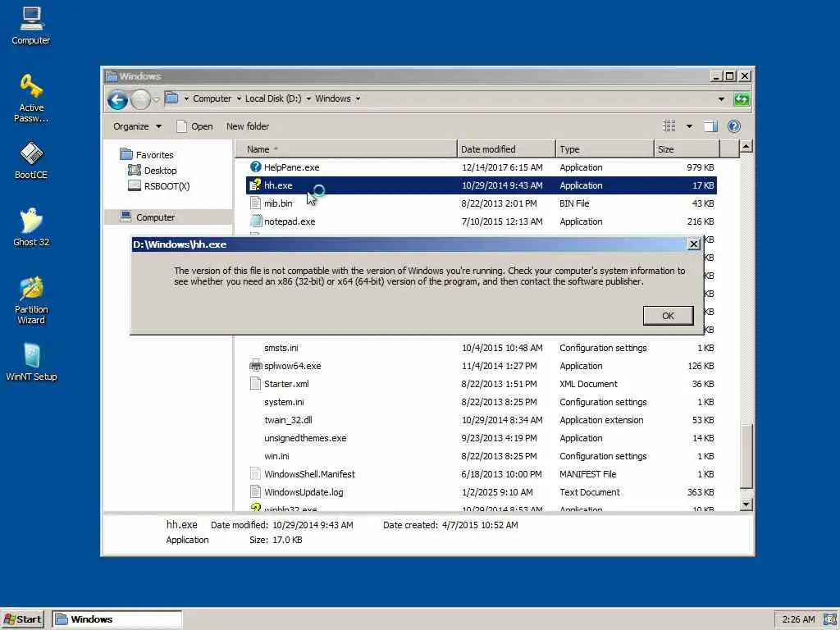
Task: Select RSBOOT(X) in the navigation pane
Action: [x=159, y=186]
